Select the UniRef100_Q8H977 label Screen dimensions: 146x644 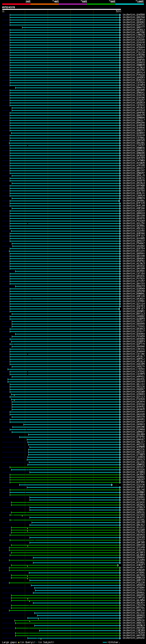(134, 618)
